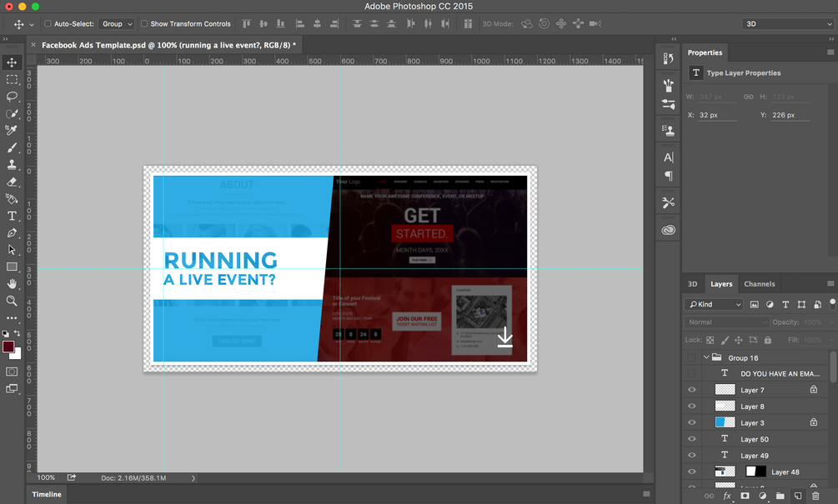Switch to the 3D panel tab
The width and height of the screenshot is (838, 504).
693,283
